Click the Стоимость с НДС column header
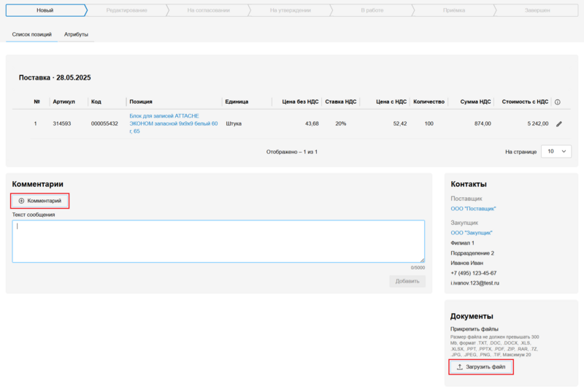Viewport: 584px width, 392px height. coord(525,102)
